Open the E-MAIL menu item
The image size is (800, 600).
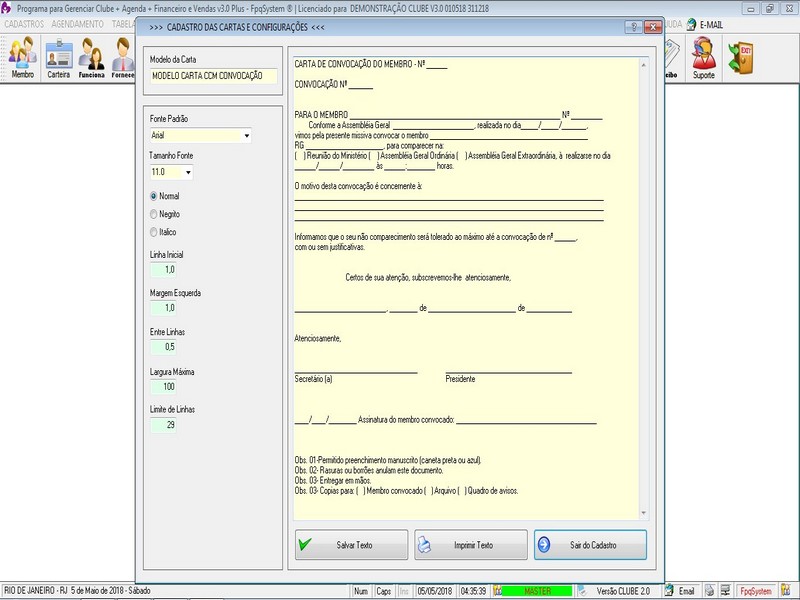coord(711,24)
